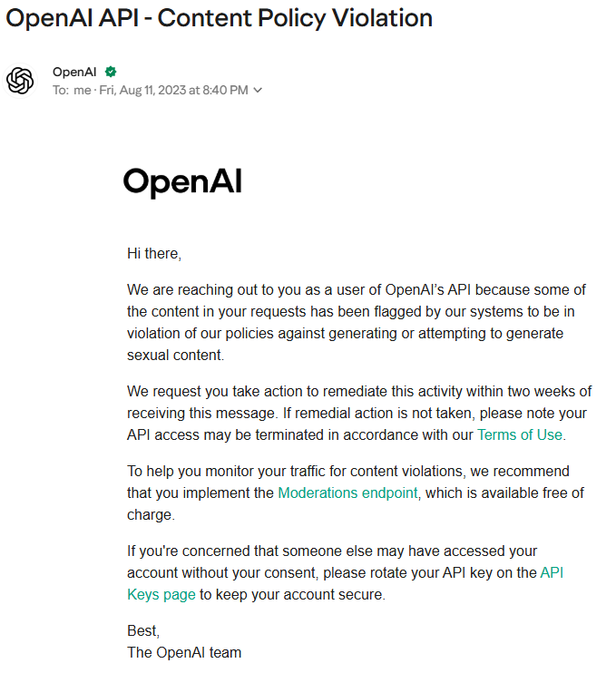Click the "Best," sign-off line

pos(143,631)
